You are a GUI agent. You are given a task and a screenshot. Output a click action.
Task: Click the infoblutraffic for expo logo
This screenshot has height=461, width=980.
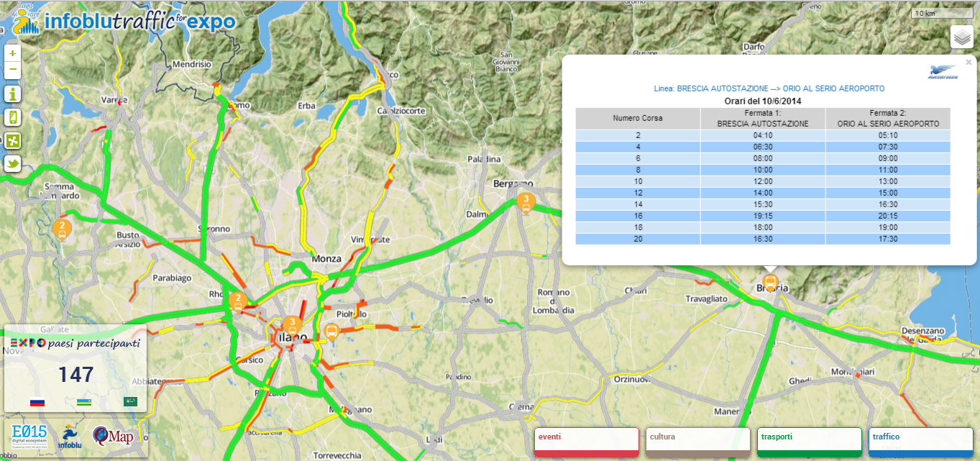click(124, 22)
